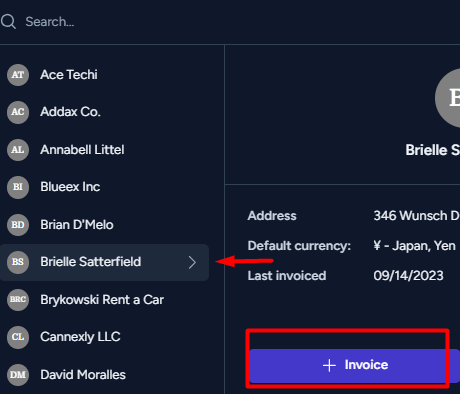Click the Brielle S client name heading
460x394 pixels.
[x=433, y=150]
